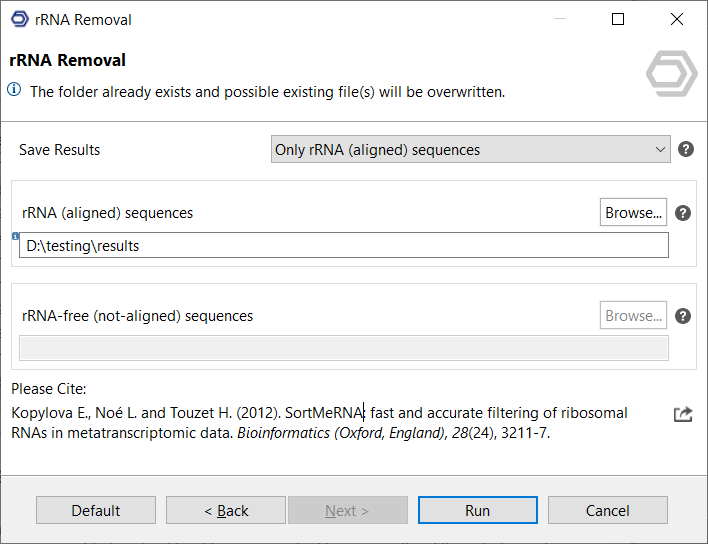The image size is (708, 544).
Task: Click the D:\testing\results path field
Action: click(x=343, y=245)
